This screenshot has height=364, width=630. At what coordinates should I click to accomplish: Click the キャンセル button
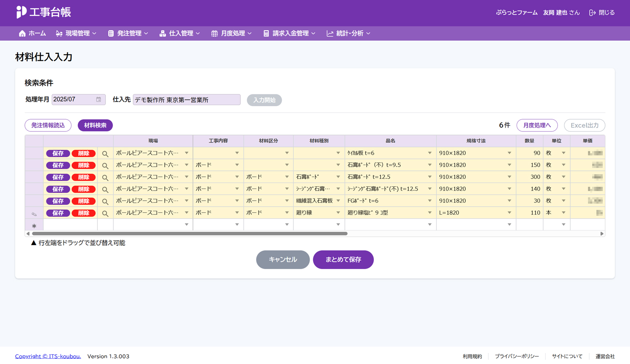pyautogui.click(x=283, y=259)
